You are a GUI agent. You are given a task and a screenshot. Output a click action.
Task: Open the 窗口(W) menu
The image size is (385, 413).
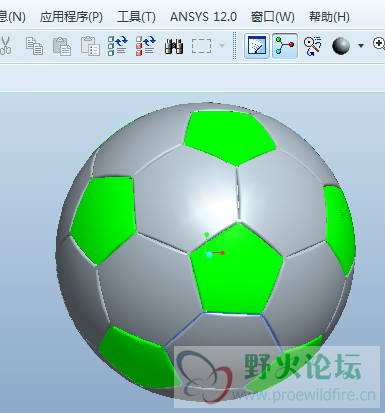click(272, 16)
